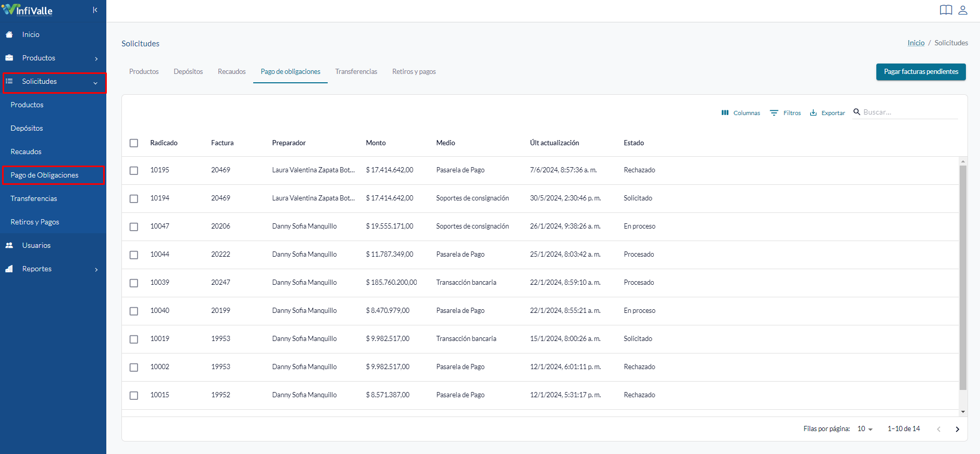Click the 1–10 de 14 pagination text
The image size is (980, 454).
coord(903,428)
